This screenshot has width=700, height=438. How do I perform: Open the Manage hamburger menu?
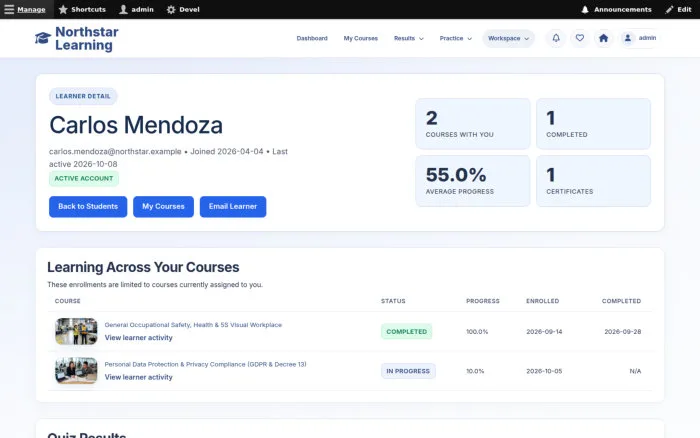[x=25, y=9]
